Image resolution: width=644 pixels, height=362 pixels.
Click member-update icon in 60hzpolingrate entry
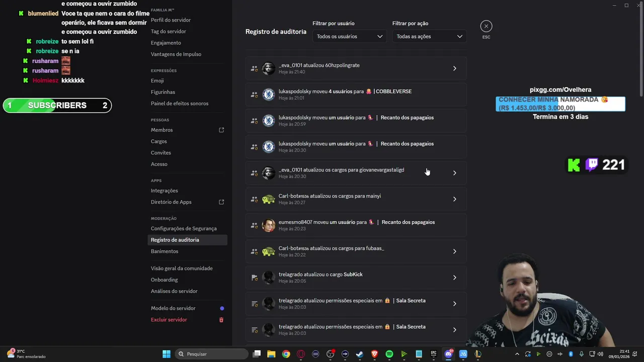254,68
